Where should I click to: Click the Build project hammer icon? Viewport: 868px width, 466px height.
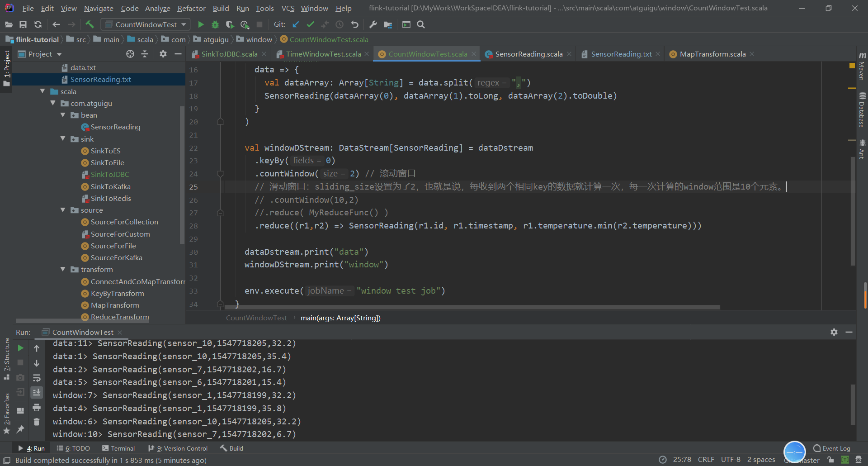click(90, 24)
